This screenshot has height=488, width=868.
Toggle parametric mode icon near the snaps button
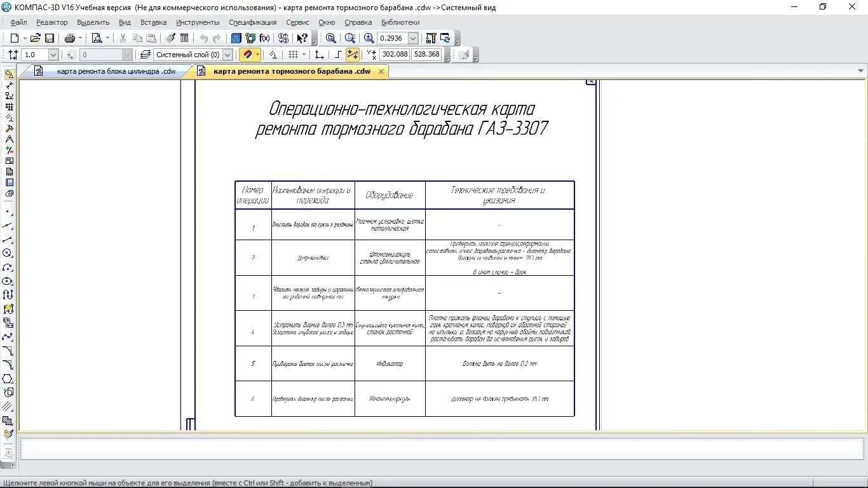click(x=273, y=55)
